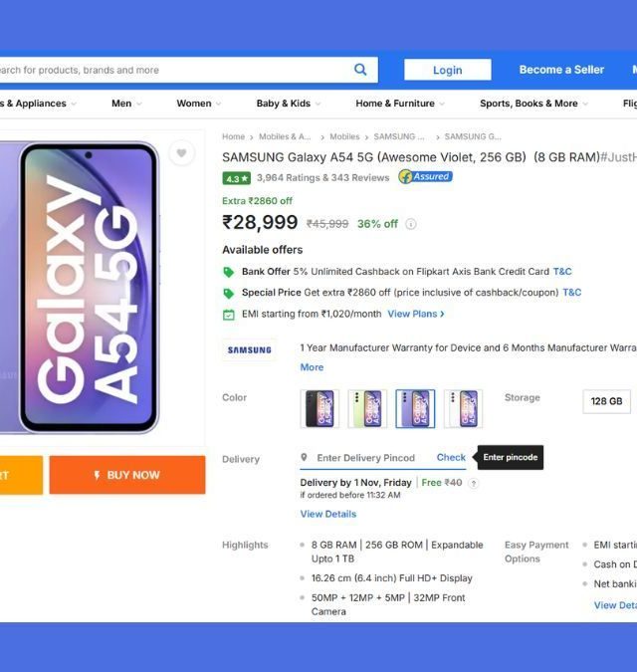Click the 4.3 star rating badge

coord(236,178)
